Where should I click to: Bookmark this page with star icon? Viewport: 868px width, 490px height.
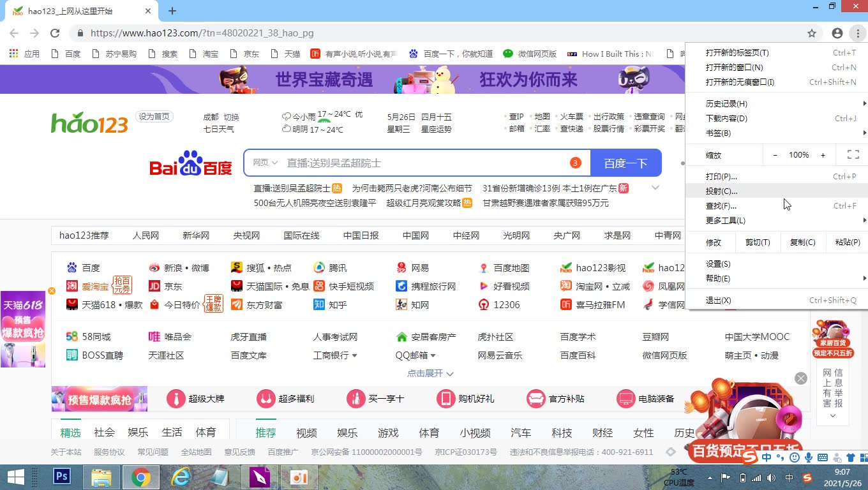tap(812, 33)
